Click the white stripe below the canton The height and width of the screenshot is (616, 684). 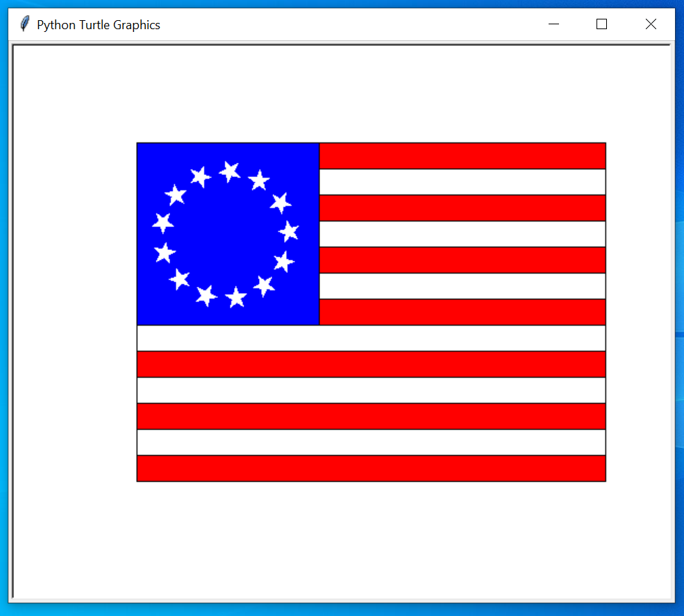point(371,338)
